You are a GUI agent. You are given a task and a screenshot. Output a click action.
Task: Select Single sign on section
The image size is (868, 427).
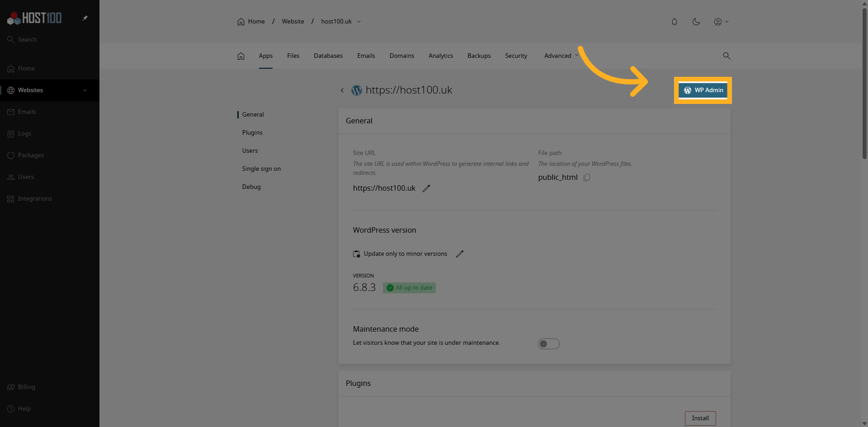(261, 169)
